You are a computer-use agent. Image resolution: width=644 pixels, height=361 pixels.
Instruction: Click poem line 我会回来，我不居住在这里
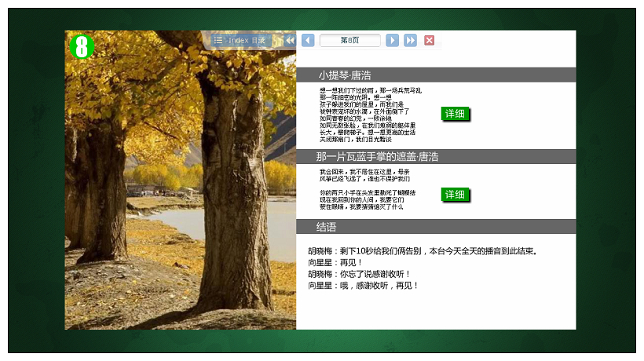(x=364, y=171)
